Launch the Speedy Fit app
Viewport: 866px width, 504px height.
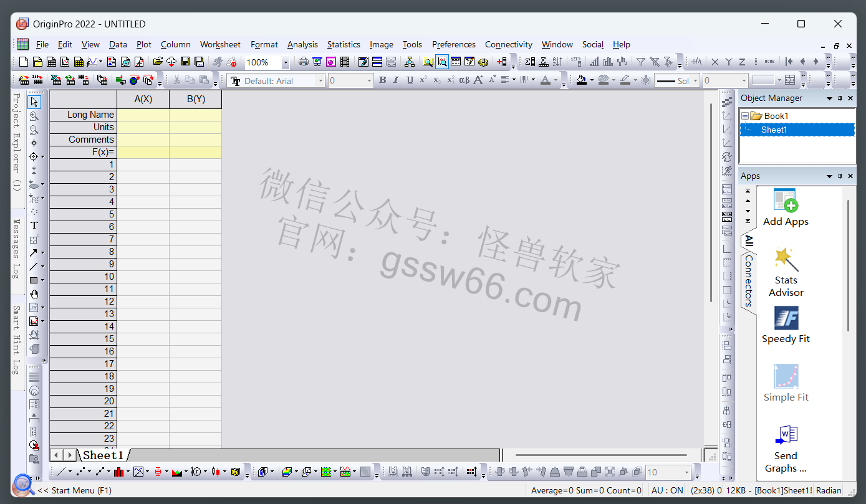pos(786,325)
